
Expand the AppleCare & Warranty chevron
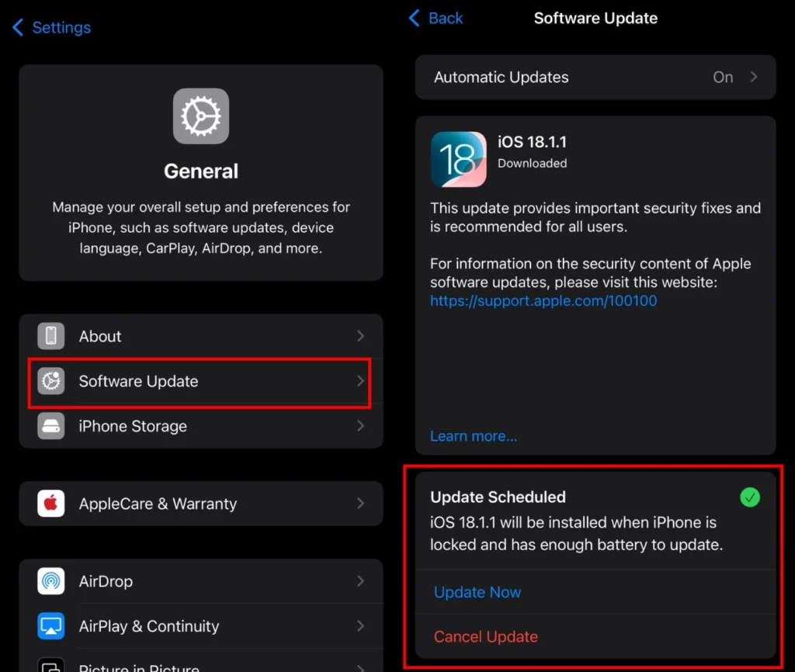coord(360,504)
